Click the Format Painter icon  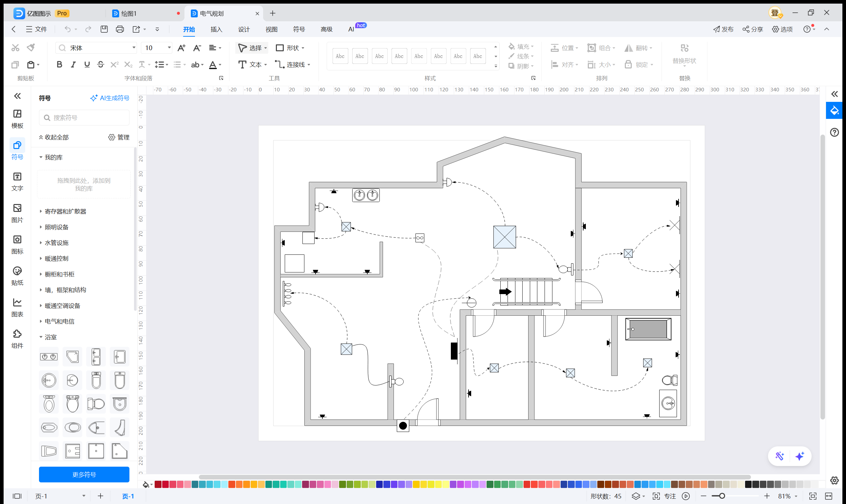pos(31,47)
